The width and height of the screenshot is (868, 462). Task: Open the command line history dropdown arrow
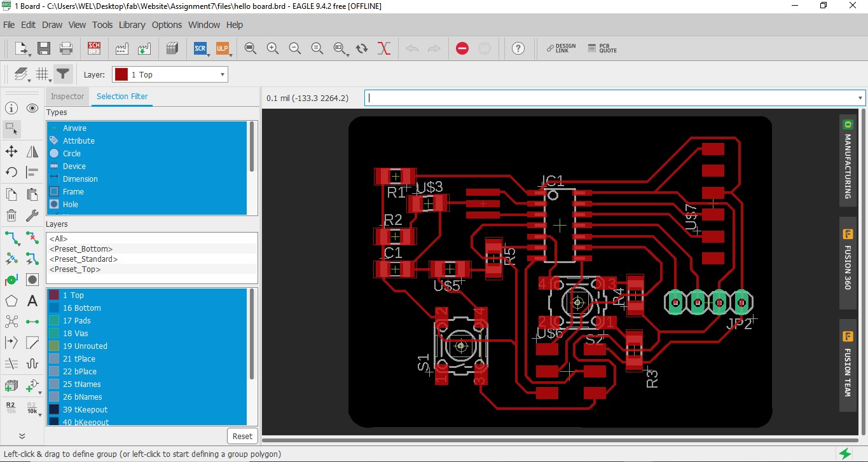860,98
